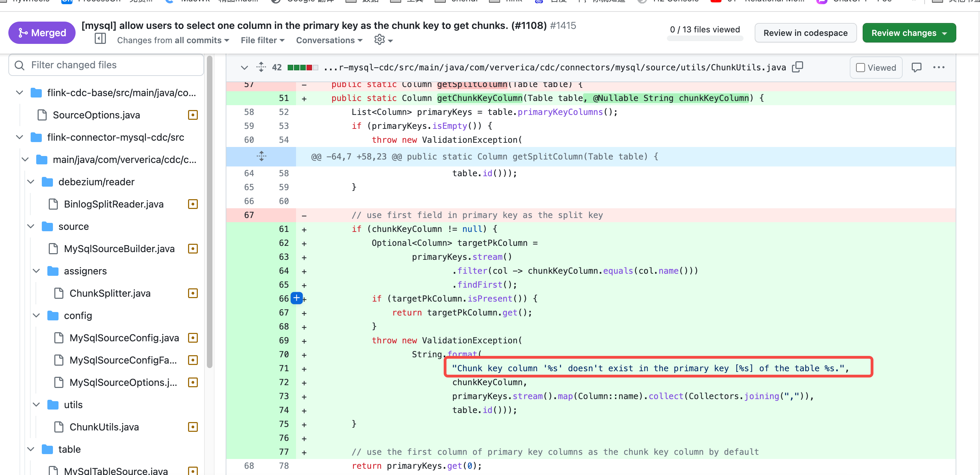Expand hidden lines at the hunk header
The image size is (980, 475).
261,156
